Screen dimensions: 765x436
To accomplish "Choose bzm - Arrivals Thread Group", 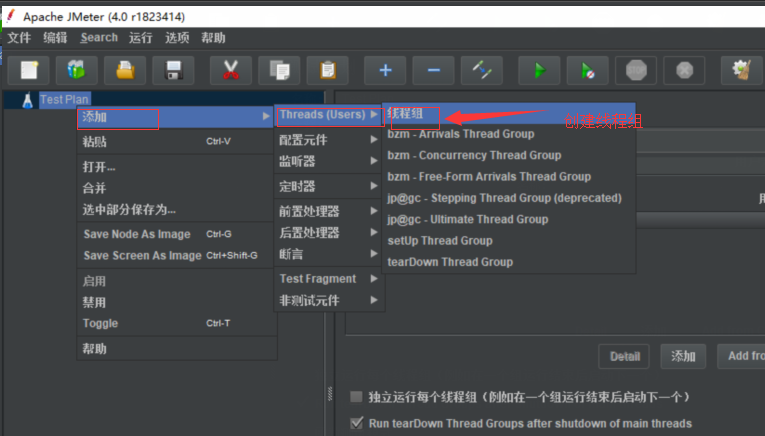I will tap(509, 134).
